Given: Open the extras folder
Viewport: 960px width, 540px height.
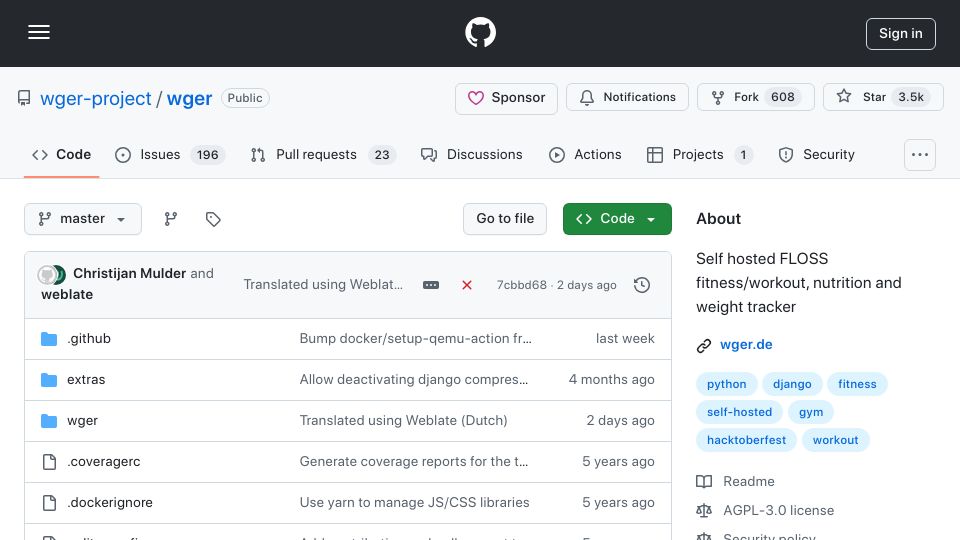Looking at the screenshot, I should [86, 380].
